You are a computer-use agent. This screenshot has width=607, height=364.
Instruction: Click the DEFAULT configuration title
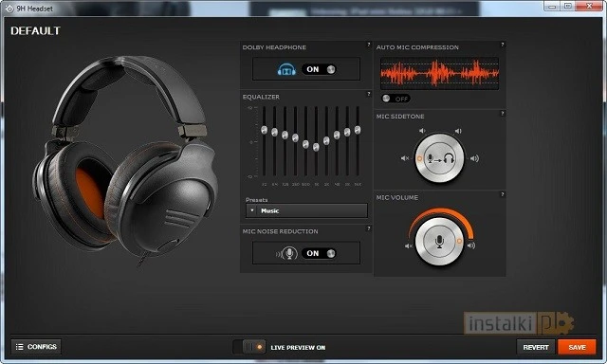coord(36,31)
